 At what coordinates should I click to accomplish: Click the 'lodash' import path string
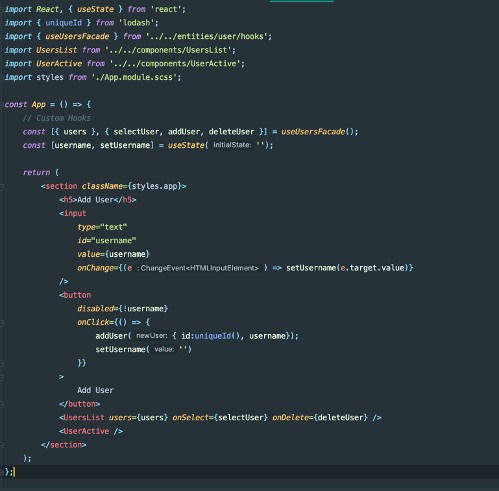[137, 23]
